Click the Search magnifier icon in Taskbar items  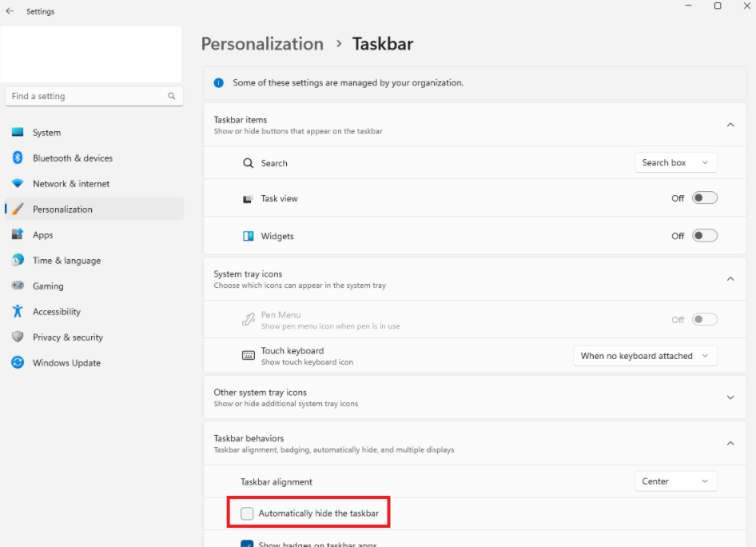coord(249,163)
